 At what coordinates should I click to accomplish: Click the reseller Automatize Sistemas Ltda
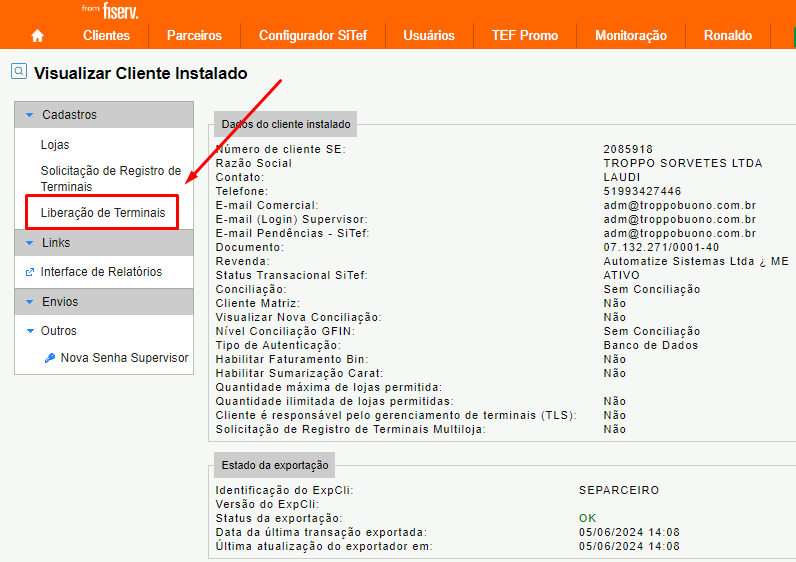click(696, 261)
